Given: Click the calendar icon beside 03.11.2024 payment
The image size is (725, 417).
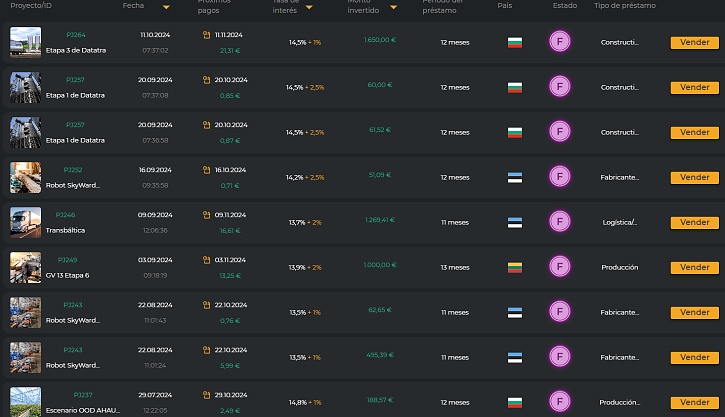Looking at the screenshot, I should point(206,260).
